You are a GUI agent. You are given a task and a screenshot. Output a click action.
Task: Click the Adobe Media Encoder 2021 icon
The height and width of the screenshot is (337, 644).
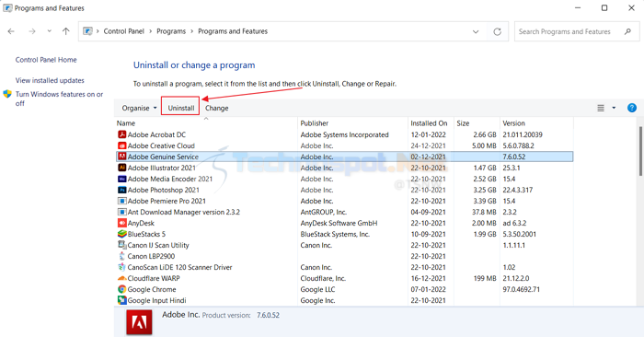coord(121,179)
